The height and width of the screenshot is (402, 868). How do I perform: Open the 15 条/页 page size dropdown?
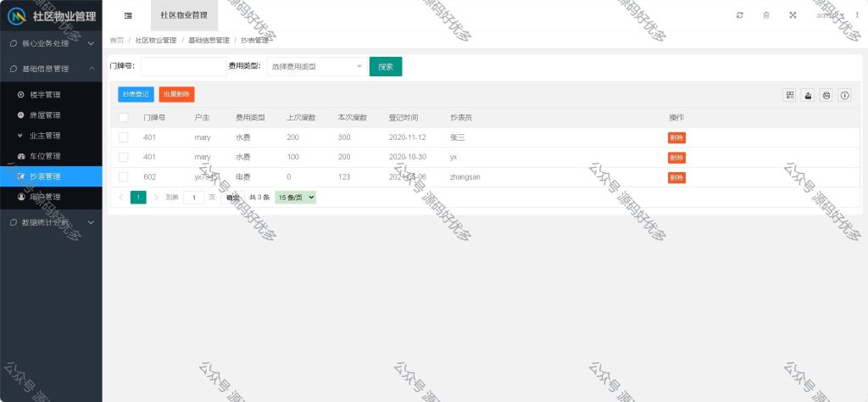295,197
